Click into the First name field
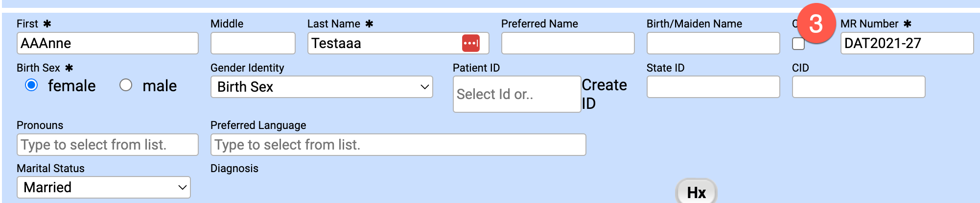 point(107,43)
